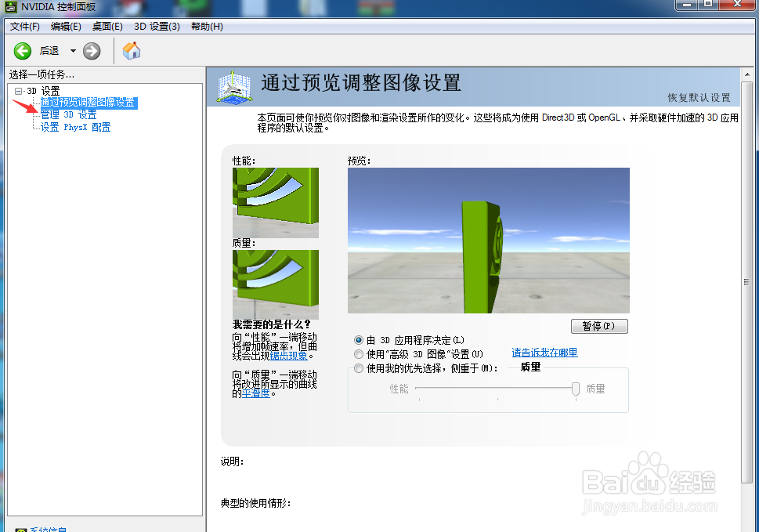
Task: Click 恢复默认设置 restore defaults
Action: 699,98
